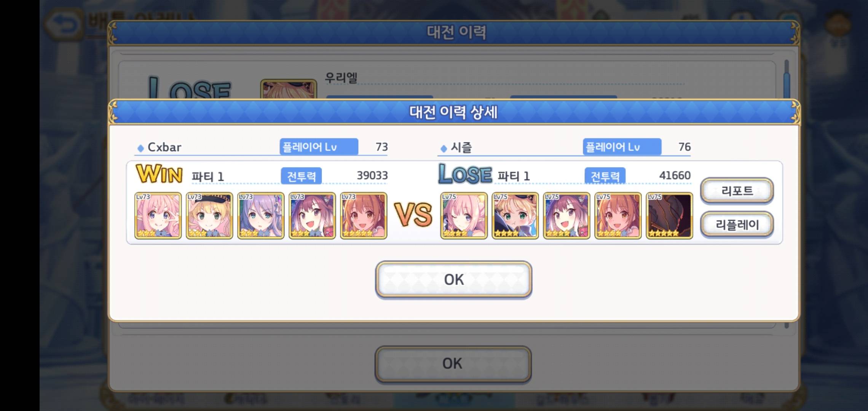Tap the 리포트 report button
The width and height of the screenshot is (868, 411).
(x=737, y=190)
